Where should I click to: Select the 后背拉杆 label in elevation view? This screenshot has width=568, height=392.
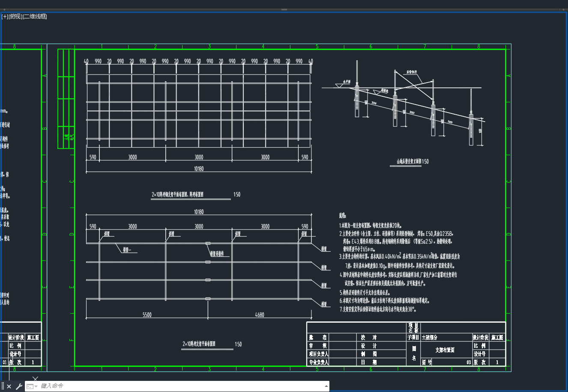click(412, 72)
